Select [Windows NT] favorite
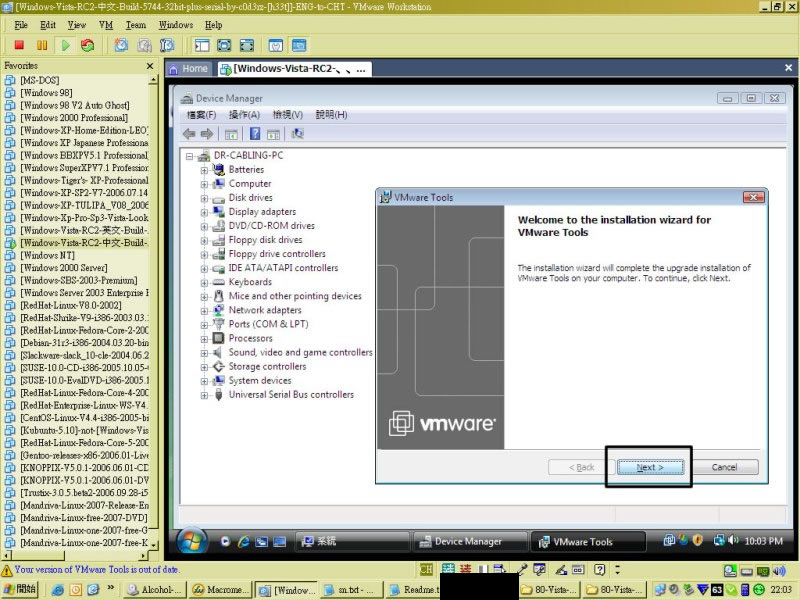The height and width of the screenshot is (600, 800). pyautogui.click(x=47, y=255)
